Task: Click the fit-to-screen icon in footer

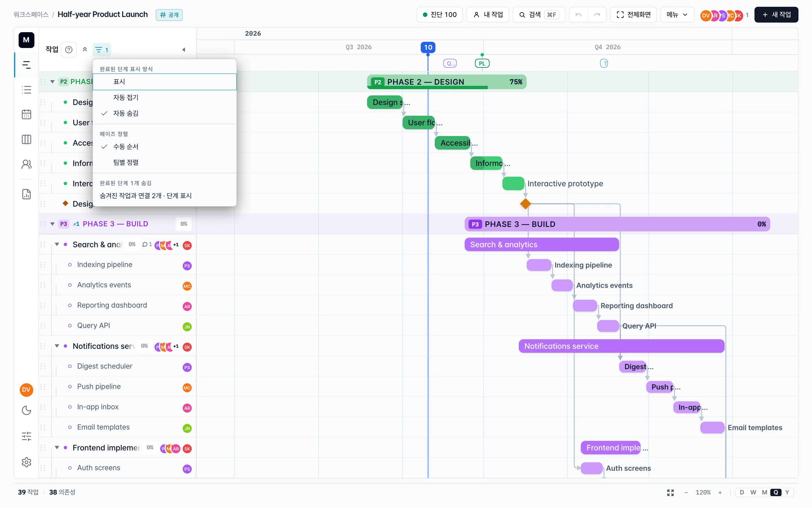Action: point(670,492)
